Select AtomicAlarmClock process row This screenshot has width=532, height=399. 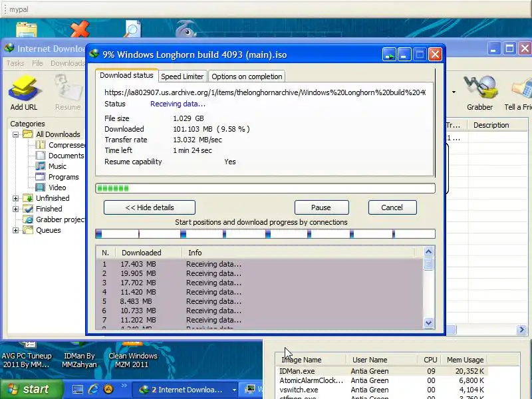coord(382,380)
